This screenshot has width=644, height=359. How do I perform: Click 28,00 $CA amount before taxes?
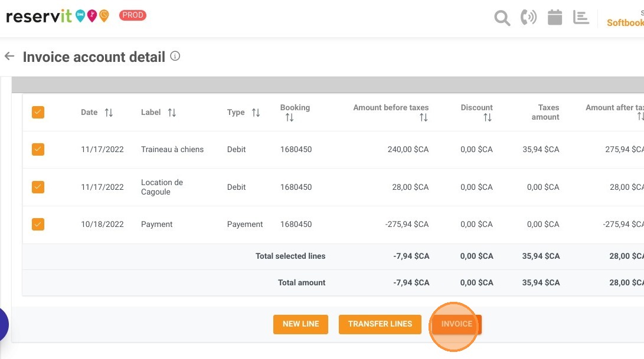[410, 187]
